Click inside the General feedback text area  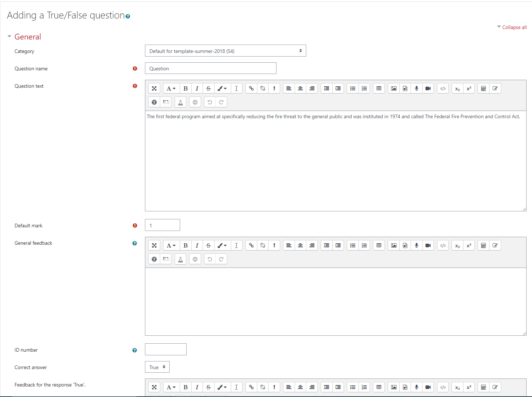pyautogui.click(x=336, y=302)
